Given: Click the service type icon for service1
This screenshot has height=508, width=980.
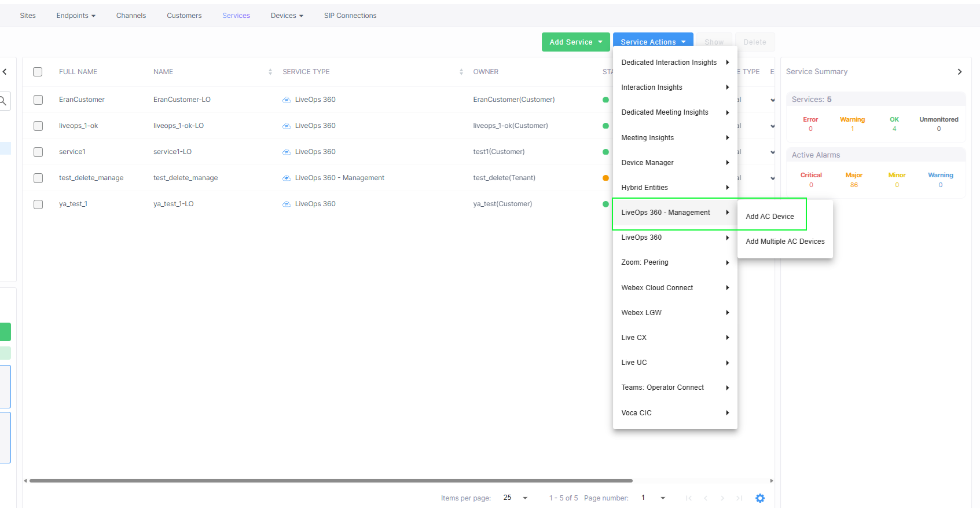Looking at the screenshot, I should [x=287, y=152].
